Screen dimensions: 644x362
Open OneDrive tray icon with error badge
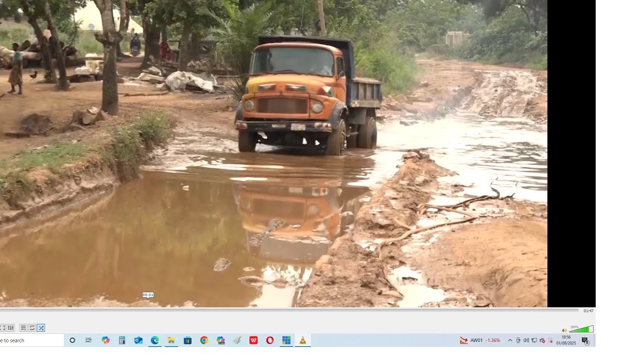tap(542, 340)
